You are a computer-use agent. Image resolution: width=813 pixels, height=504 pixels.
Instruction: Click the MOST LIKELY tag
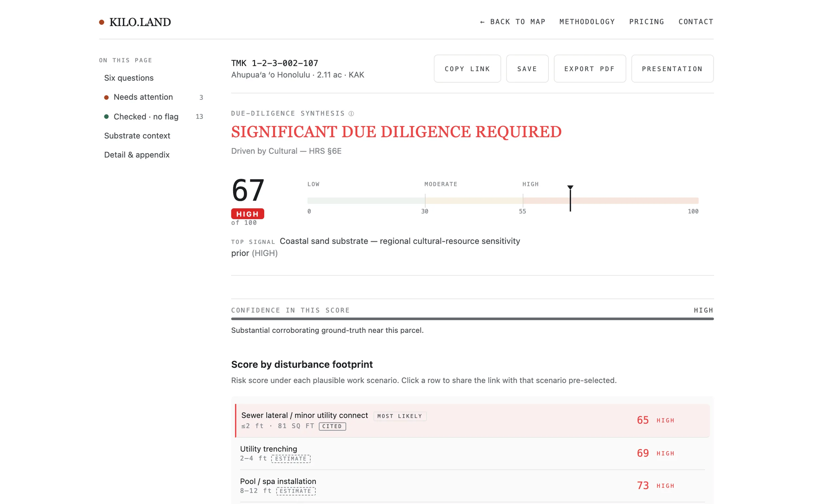pyautogui.click(x=400, y=416)
